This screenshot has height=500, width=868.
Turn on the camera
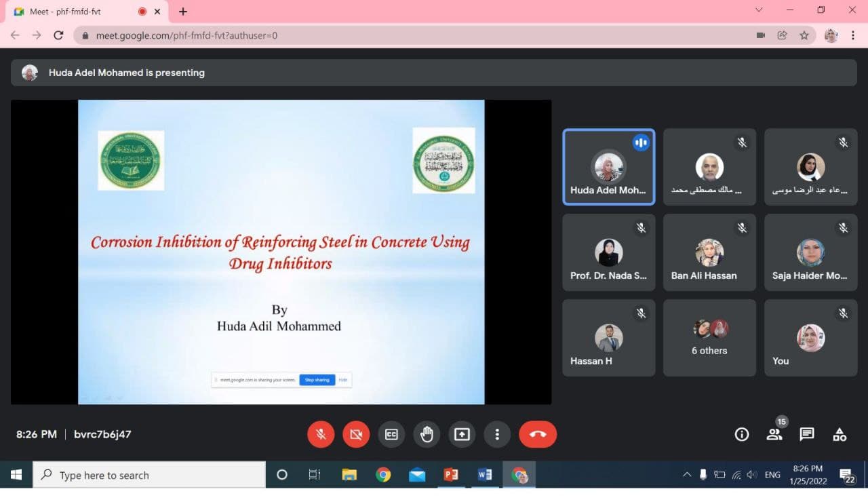click(356, 434)
